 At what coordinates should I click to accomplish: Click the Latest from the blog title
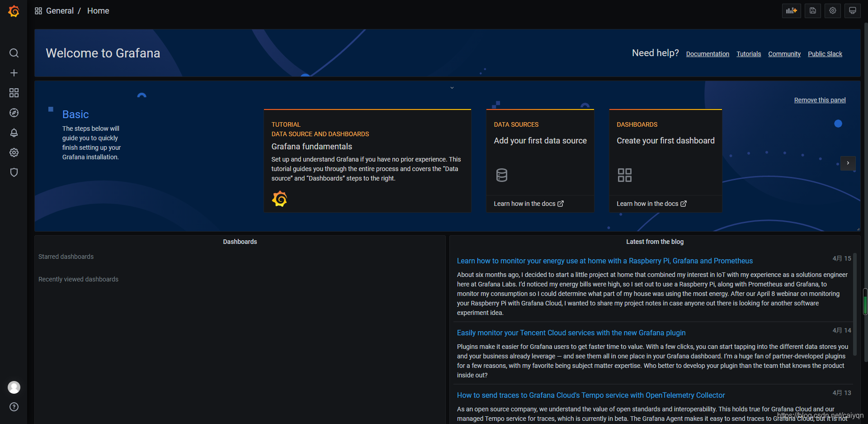click(x=655, y=242)
